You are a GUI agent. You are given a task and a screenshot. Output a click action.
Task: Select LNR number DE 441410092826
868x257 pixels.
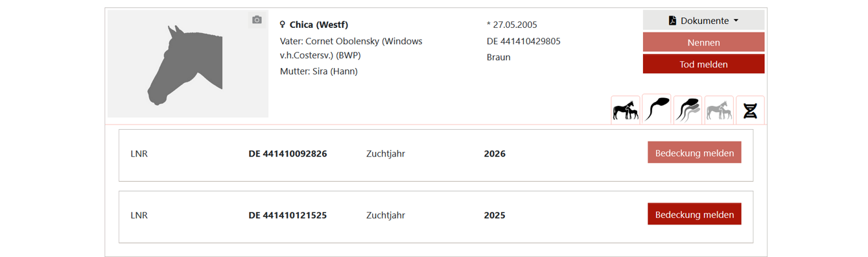[x=288, y=154]
